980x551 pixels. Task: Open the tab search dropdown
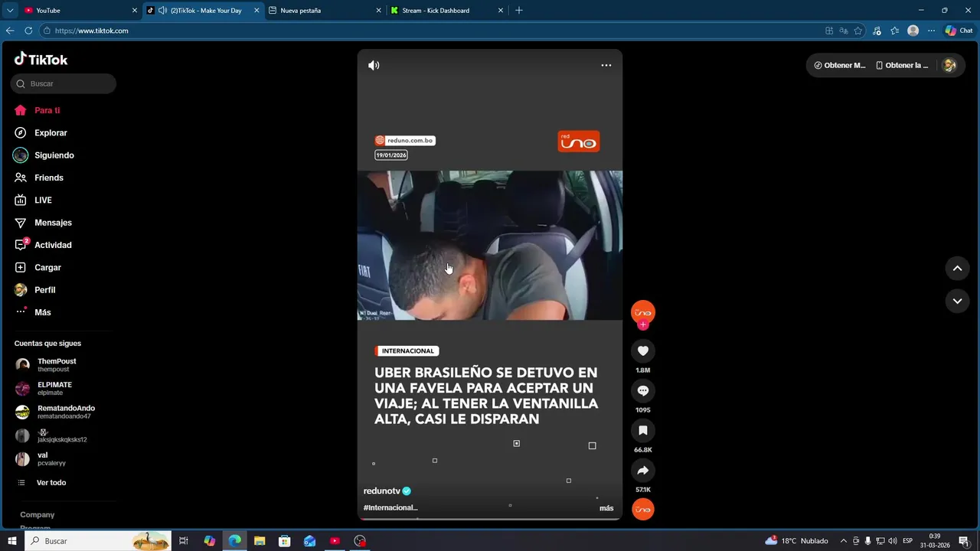click(x=10, y=10)
